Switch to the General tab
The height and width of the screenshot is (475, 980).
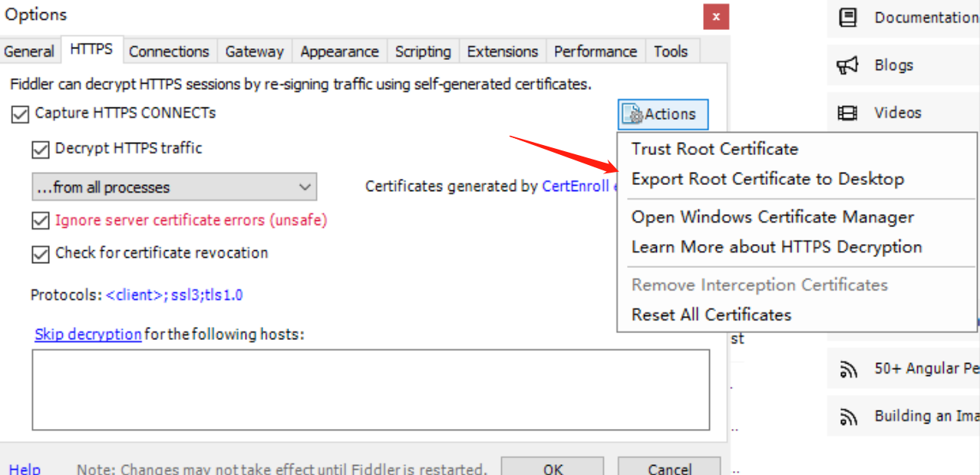[29, 51]
